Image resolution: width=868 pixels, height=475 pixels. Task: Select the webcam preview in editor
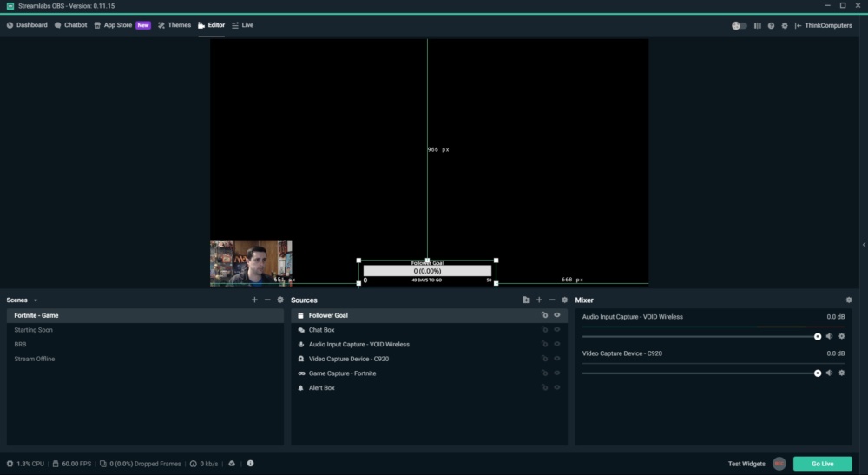point(251,263)
